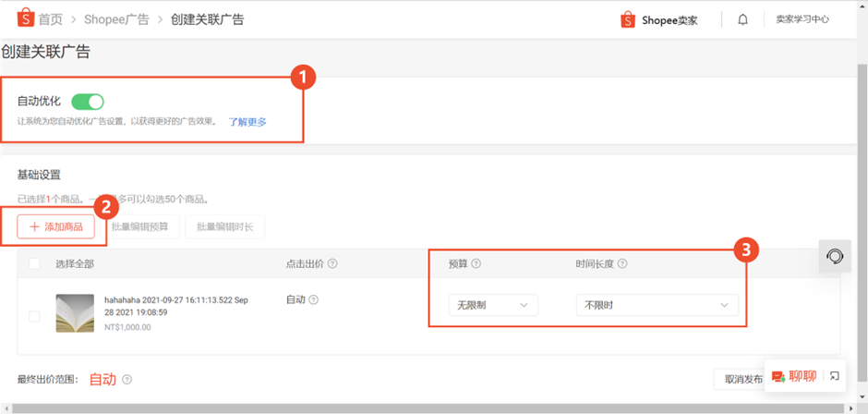The width and height of the screenshot is (868, 414).
Task: Check the 选择全部 checkbox
Action: [x=34, y=263]
